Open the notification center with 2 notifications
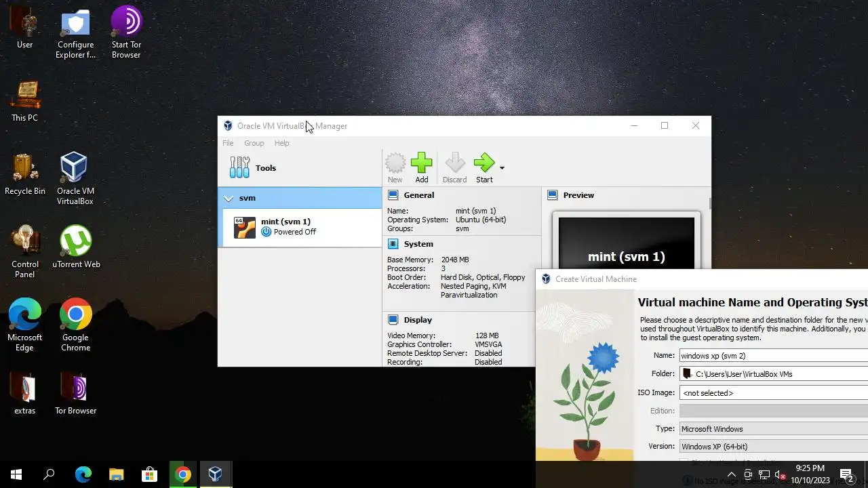 [846, 474]
